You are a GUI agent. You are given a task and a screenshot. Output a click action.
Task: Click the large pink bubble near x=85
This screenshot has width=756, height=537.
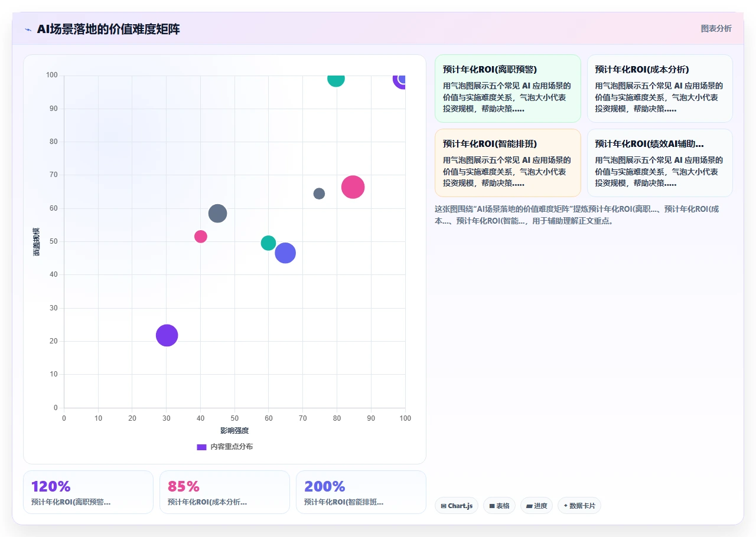pyautogui.click(x=353, y=187)
